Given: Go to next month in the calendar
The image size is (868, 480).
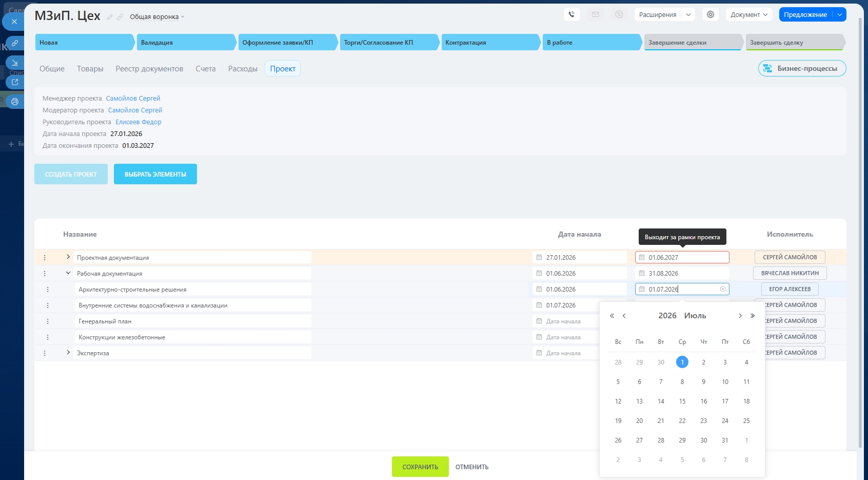Looking at the screenshot, I should coord(740,316).
